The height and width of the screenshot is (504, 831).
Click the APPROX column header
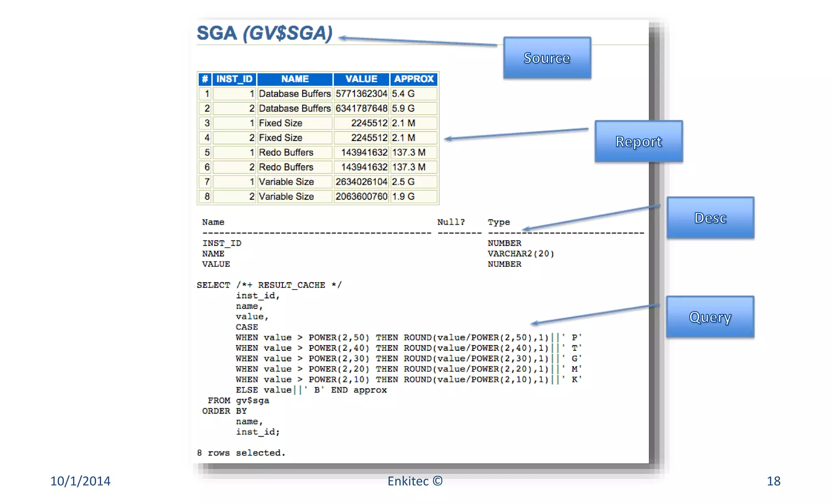click(x=413, y=79)
